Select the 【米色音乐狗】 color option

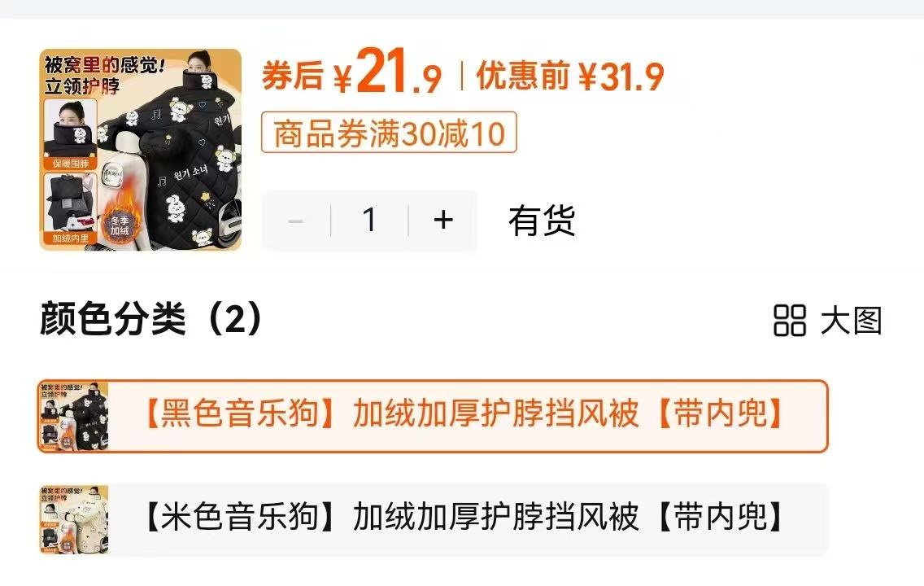[x=433, y=519]
